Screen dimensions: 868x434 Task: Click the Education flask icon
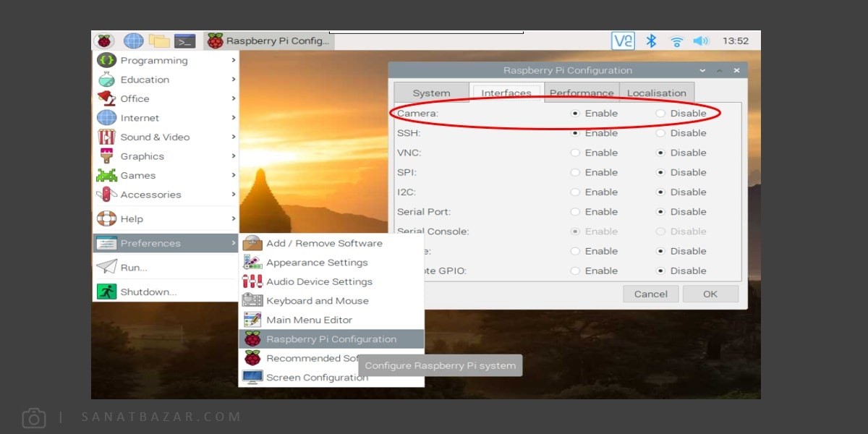pos(106,80)
